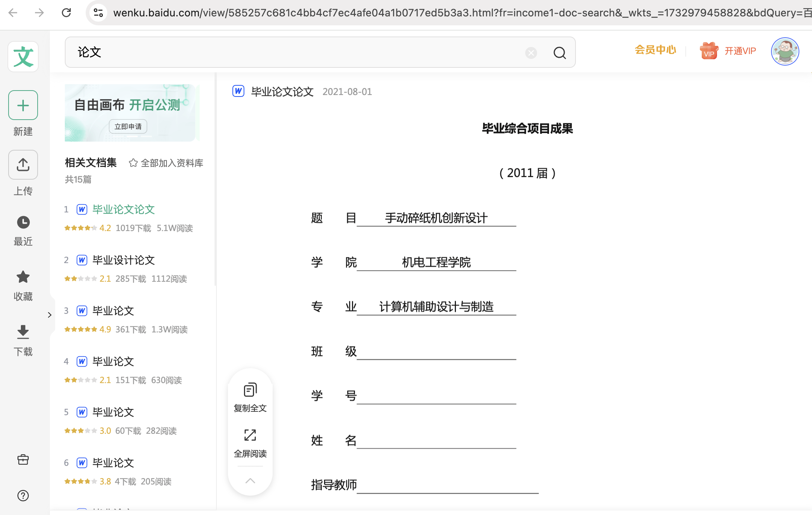
Task: Expand the sidebar with the chevron arrow
Action: (50, 315)
